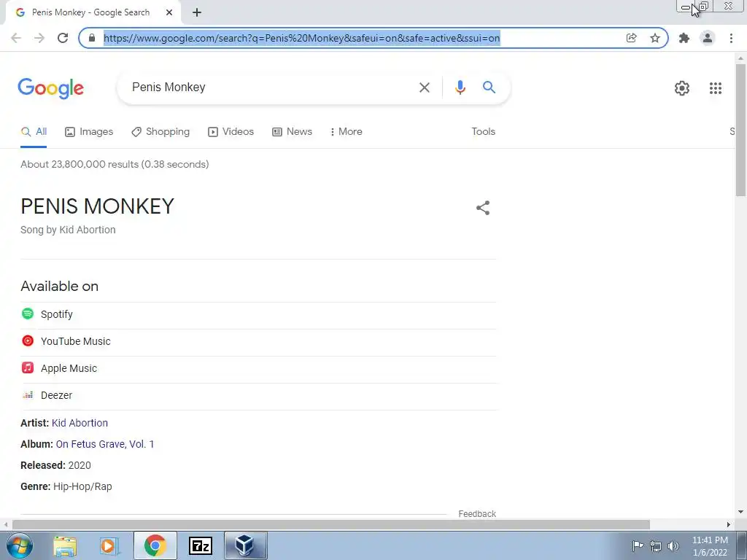Open the On Fetus Grave, Vol. 1 album link
The width and height of the screenshot is (747, 560).
(x=105, y=444)
